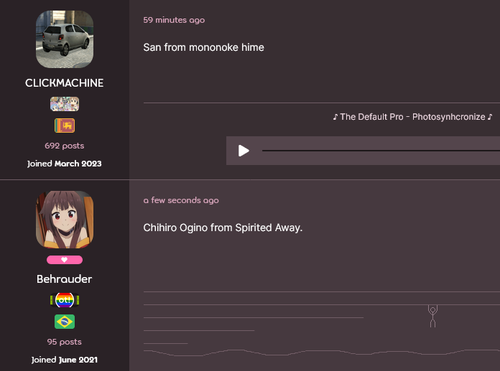The image size is (500, 371).
Task: Seek within the audio player progress bar
Action: (381, 151)
